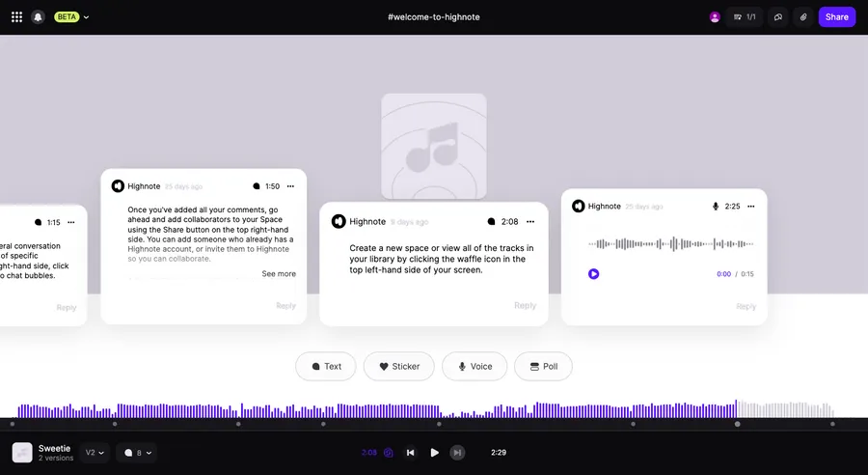Image resolution: width=868 pixels, height=475 pixels.
Task: Open more options on the 2:25 voice comment
Action: click(750, 207)
